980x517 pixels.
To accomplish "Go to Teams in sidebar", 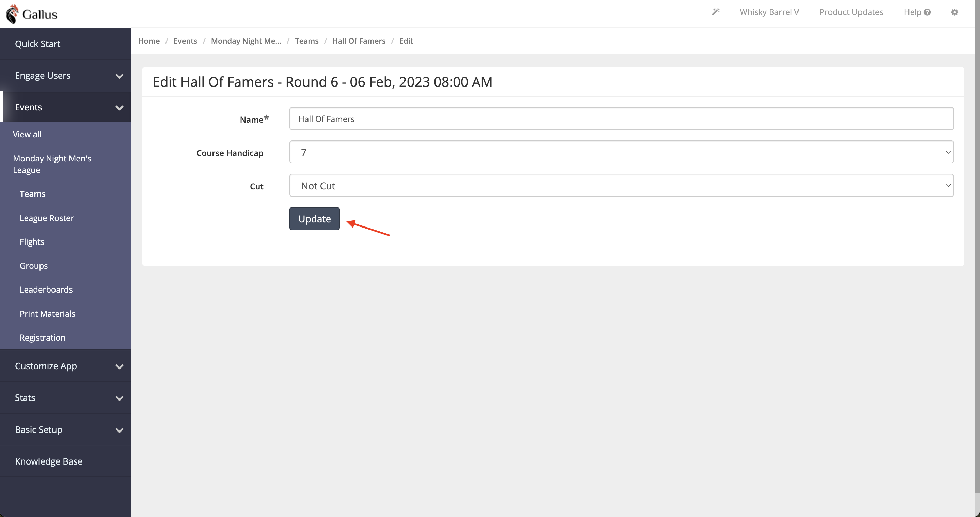I will 33,194.
